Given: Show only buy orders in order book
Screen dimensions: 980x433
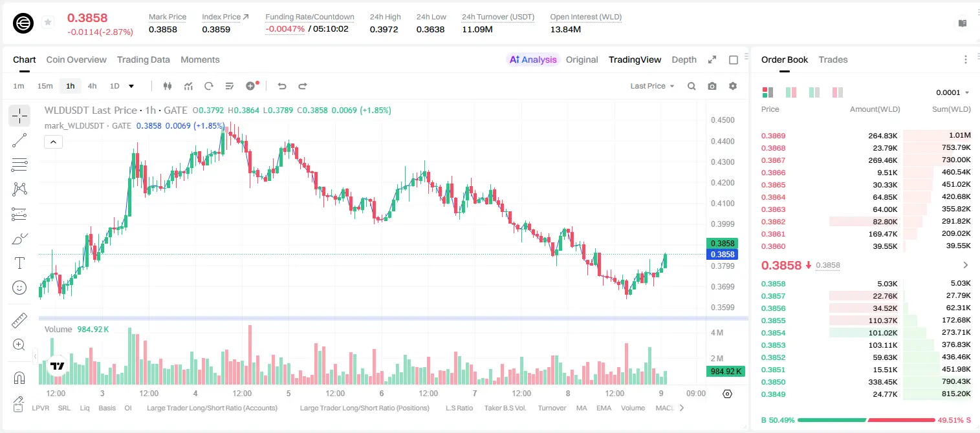Looking at the screenshot, I should pos(814,92).
